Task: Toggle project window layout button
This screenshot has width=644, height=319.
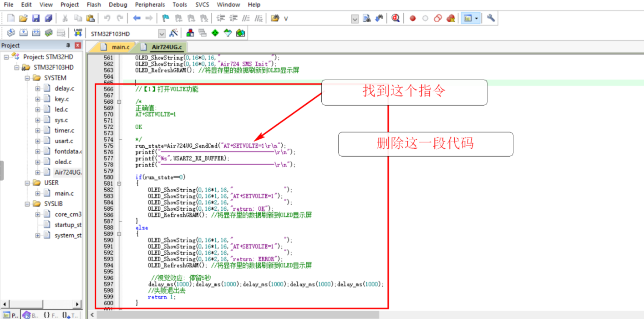Action: (467, 18)
